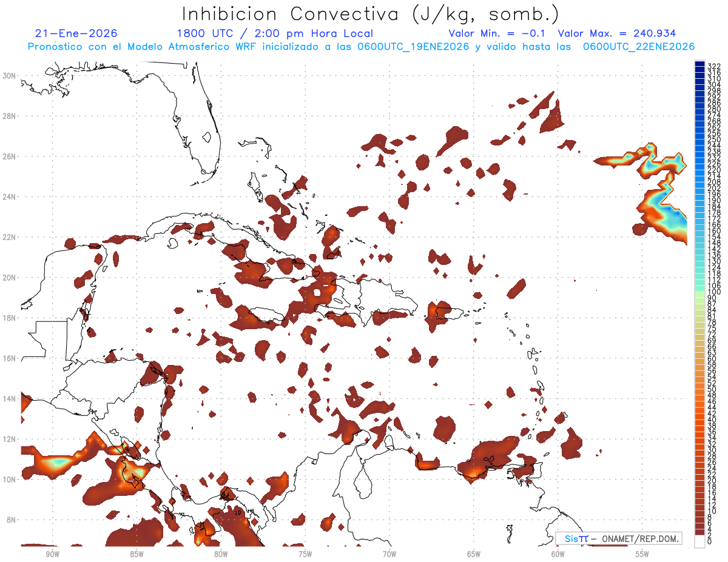Click the '0' colorbar value label
The width and height of the screenshot is (728, 562).
[x=710, y=542]
